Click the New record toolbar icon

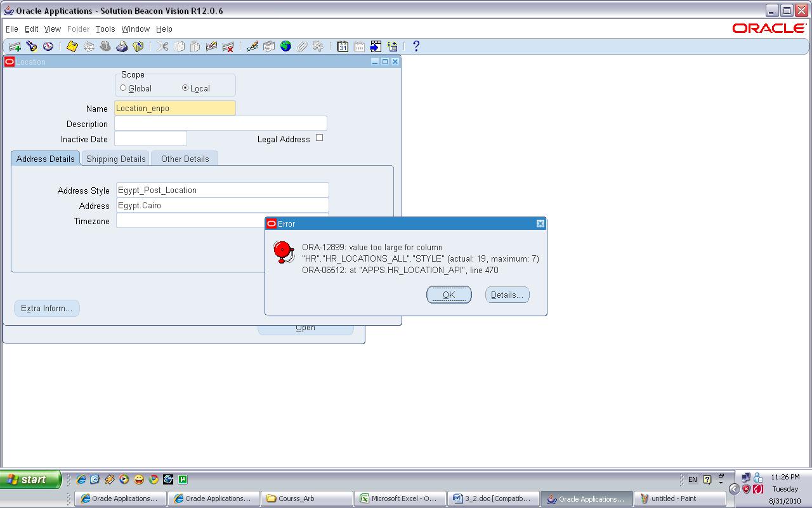[x=15, y=46]
